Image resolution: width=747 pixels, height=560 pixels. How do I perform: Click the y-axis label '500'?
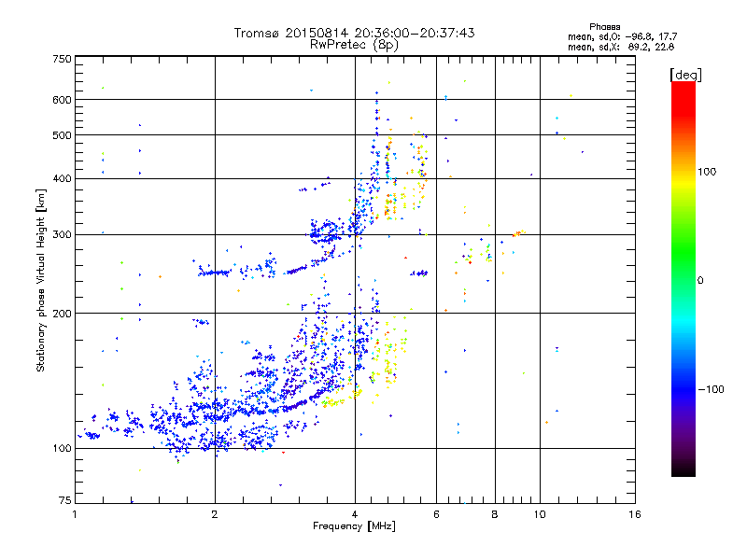62,135
